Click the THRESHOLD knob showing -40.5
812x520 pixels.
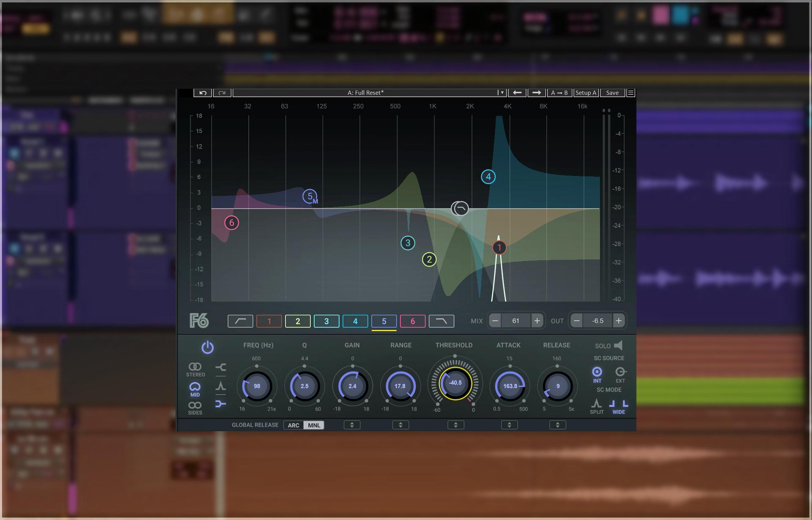pyautogui.click(x=455, y=383)
